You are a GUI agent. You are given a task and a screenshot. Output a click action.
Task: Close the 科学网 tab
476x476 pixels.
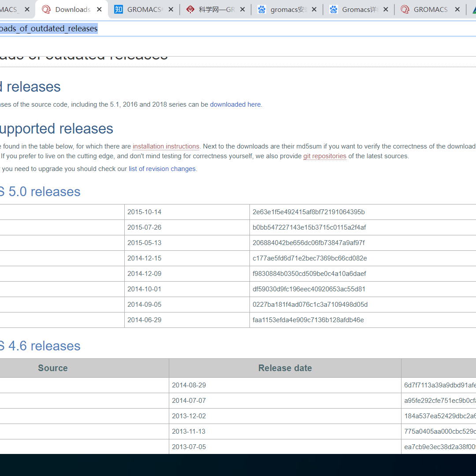[242, 9]
